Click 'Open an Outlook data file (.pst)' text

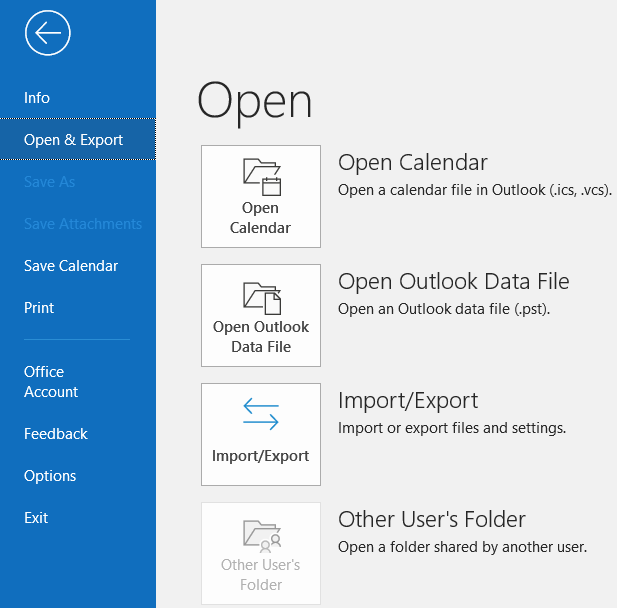pos(444,309)
